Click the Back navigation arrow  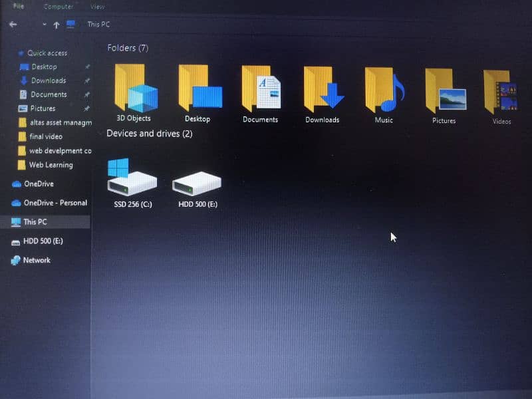[x=13, y=25]
